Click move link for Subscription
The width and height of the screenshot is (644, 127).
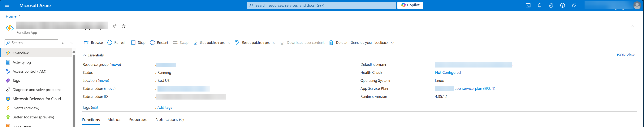click(110, 88)
